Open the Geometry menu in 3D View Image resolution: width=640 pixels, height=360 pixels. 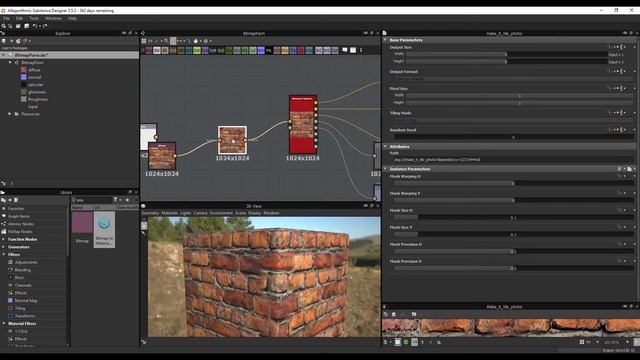pos(150,213)
